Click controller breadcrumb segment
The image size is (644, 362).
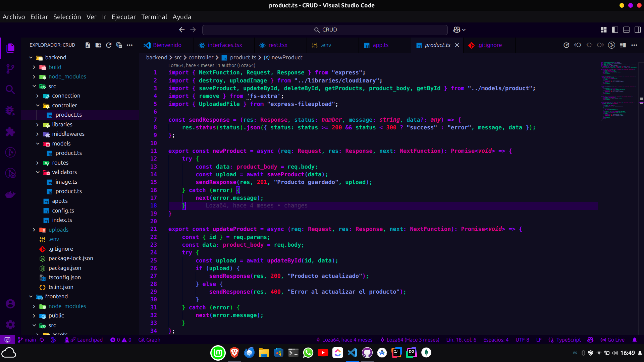201,57
